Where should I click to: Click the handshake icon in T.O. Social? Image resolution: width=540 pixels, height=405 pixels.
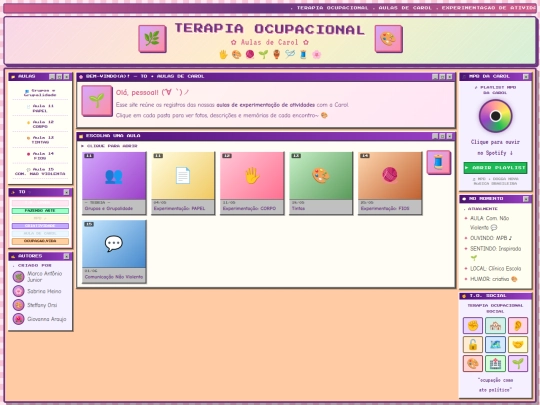point(518,344)
